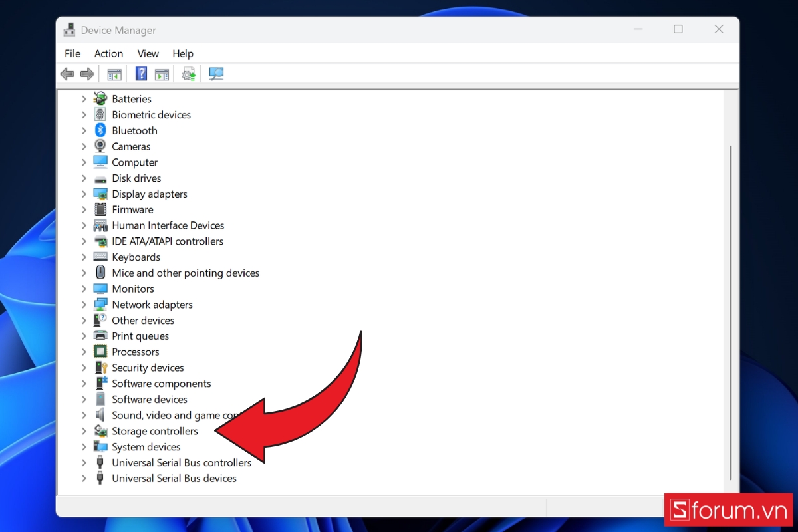
Task: Expand the Bluetooth category
Action: click(84, 130)
